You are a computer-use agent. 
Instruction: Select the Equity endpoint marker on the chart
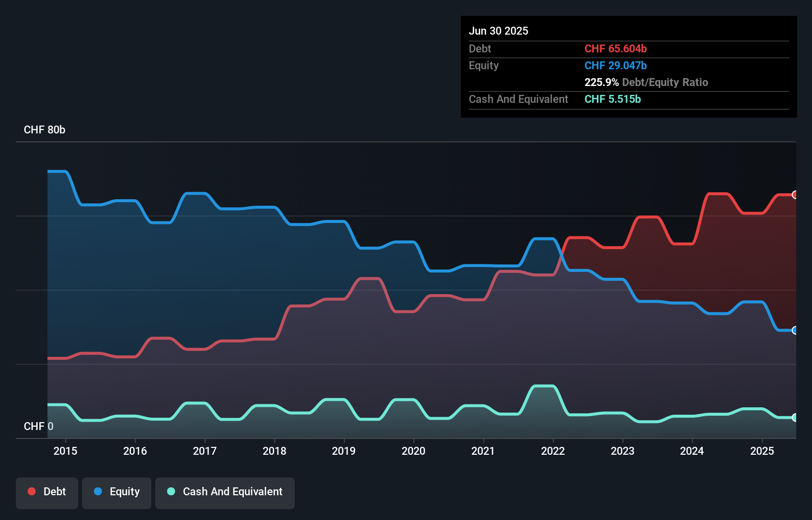click(x=795, y=330)
